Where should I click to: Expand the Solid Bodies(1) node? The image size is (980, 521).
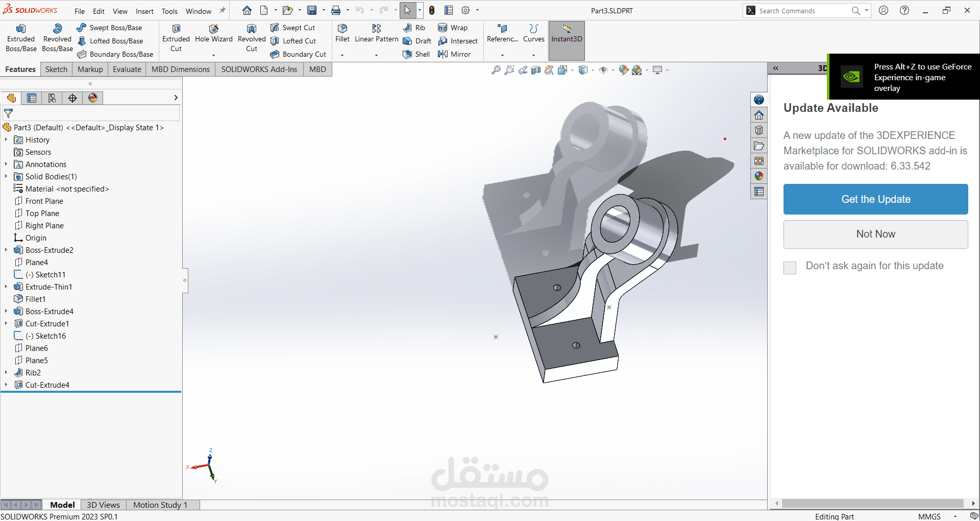6,176
